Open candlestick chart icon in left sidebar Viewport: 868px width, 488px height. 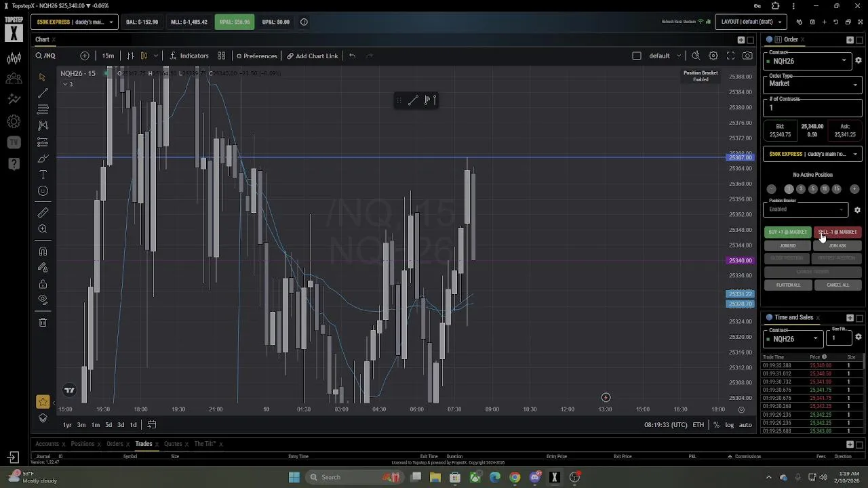pyautogui.click(x=14, y=58)
